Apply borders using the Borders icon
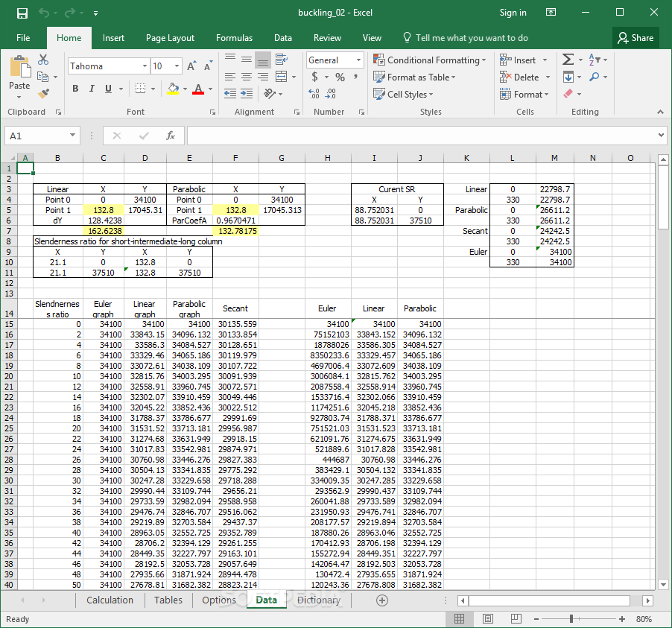 140,89
